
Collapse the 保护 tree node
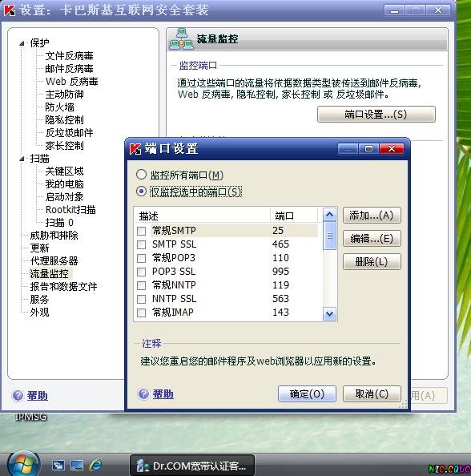(x=22, y=43)
